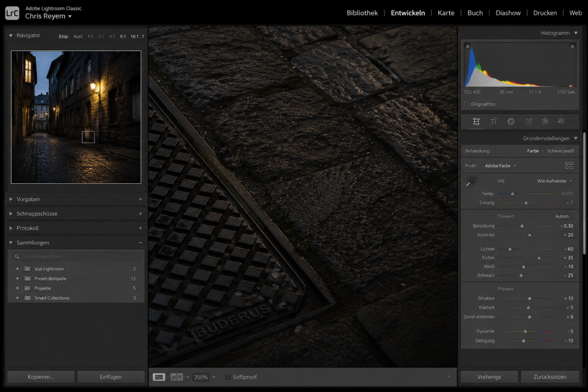This screenshot has width=588, height=392.
Task: Collapse the Sammlungen panel
Action: pyautogui.click(x=11, y=243)
